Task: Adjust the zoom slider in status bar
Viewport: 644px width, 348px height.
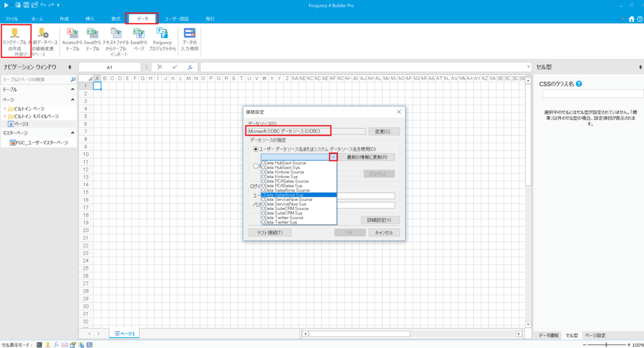Action: [606, 345]
